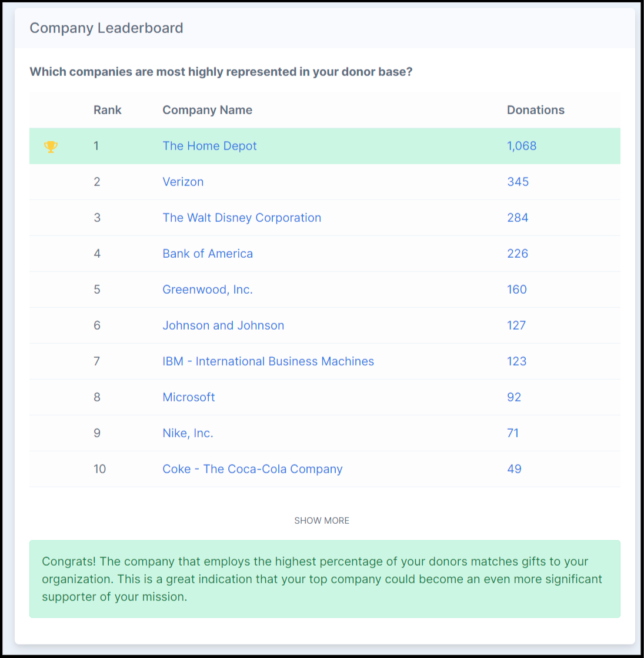Select the Microsoft company link
The height and width of the screenshot is (658, 644).
189,397
